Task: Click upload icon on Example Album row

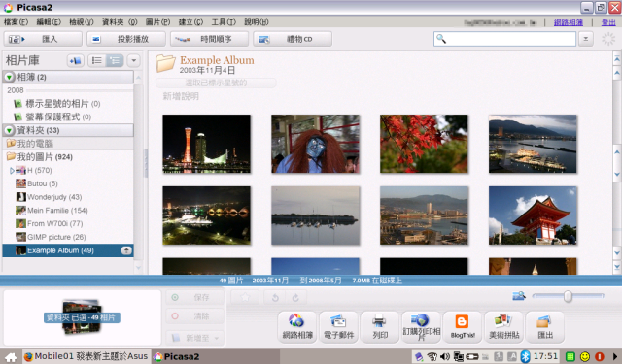Action: pyautogui.click(x=126, y=250)
